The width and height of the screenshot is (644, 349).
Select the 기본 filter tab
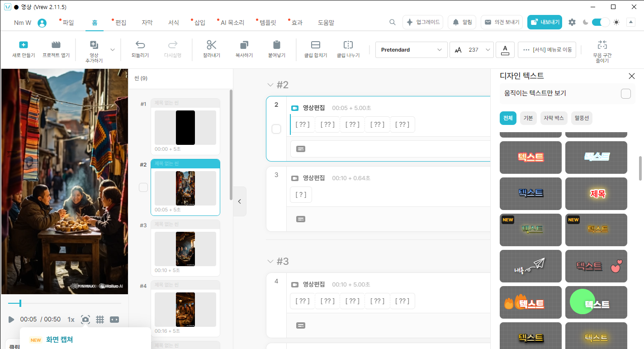tap(528, 118)
